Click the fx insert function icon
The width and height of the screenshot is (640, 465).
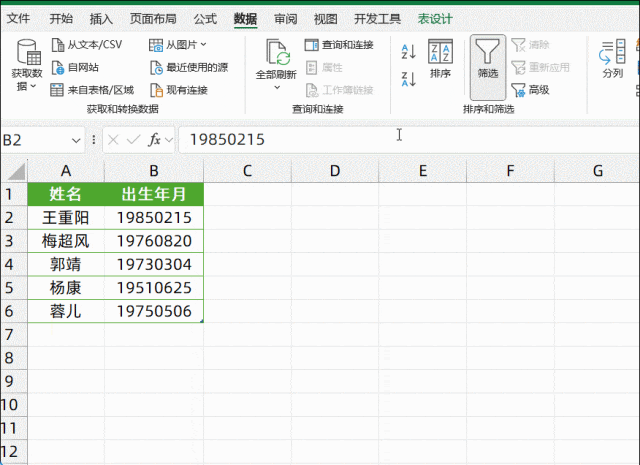coord(154,140)
